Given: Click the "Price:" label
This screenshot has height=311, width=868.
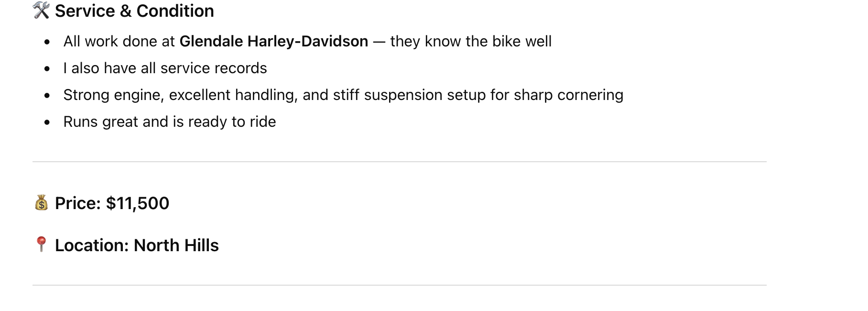Looking at the screenshot, I should pos(78,203).
